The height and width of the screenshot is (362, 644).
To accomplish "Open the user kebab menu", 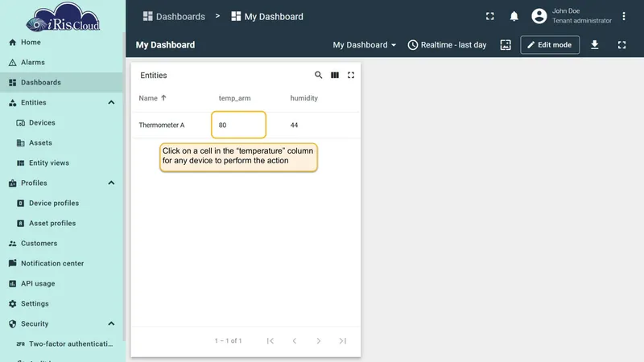I will 623,16.
